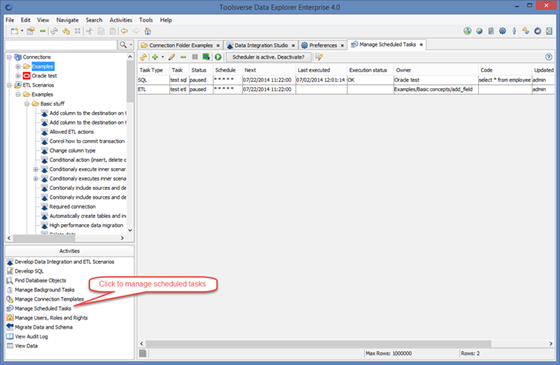Click the green monitor icon in tasks toolbar
Image resolution: width=560 pixels, height=365 pixels.
206,57
